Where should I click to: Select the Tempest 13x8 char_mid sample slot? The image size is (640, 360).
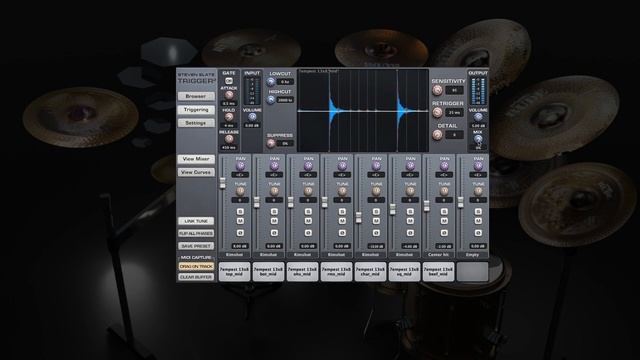(370, 272)
